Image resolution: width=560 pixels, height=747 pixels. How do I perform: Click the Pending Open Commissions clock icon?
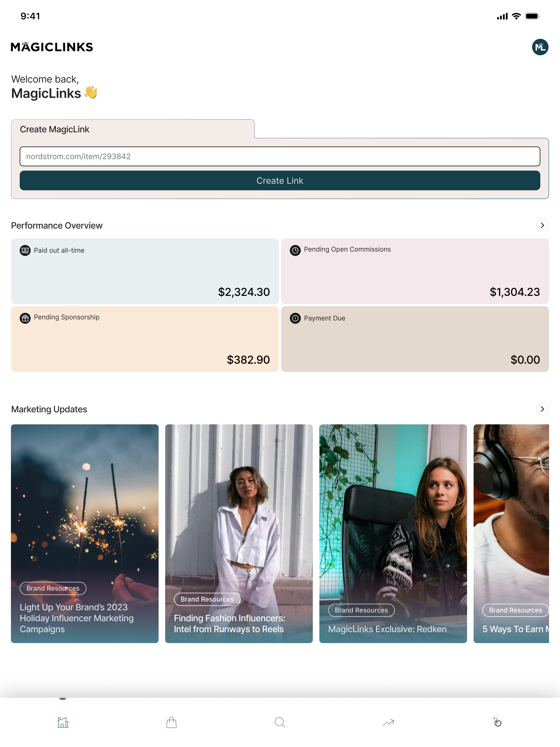tap(295, 250)
